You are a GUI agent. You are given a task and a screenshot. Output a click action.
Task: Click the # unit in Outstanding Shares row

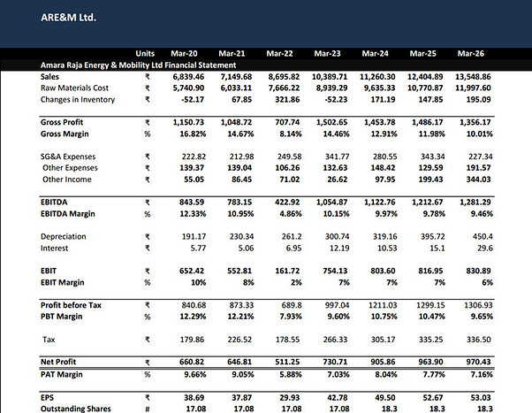pos(148,409)
